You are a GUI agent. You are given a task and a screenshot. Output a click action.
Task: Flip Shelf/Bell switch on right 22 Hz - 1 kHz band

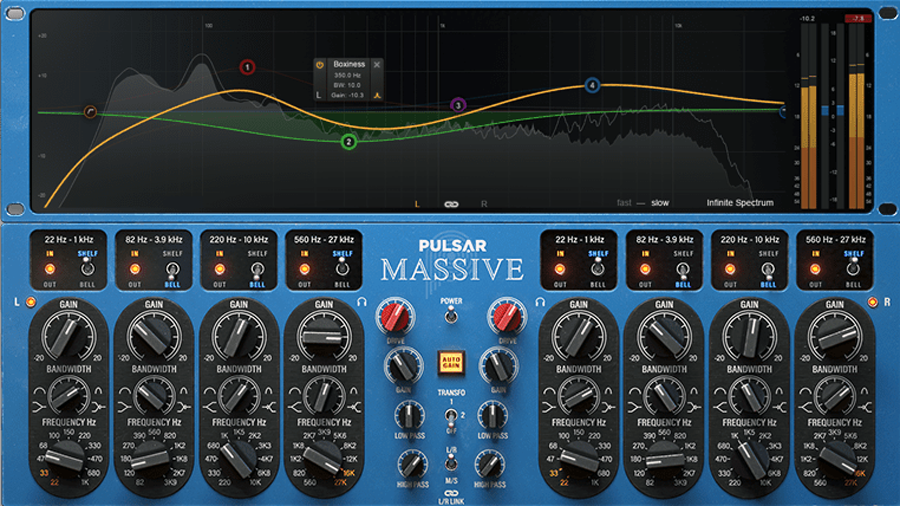point(598,267)
